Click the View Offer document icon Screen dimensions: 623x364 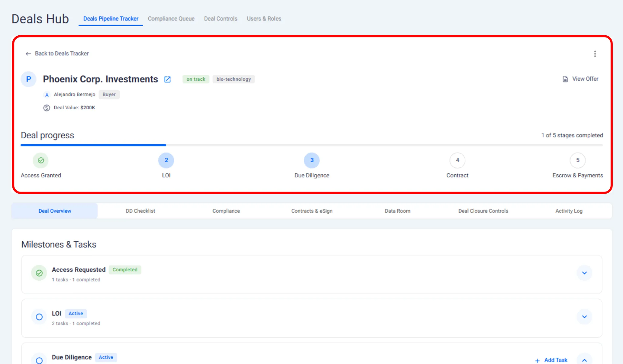pos(565,79)
